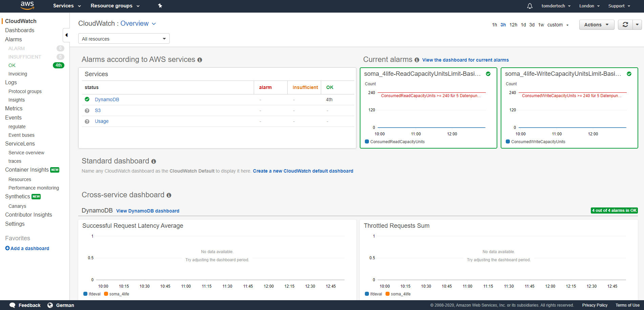The width and height of the screenshot is (644, 310).
Task: Open the DynamoDB service link
Action: (x=107, y=99)
